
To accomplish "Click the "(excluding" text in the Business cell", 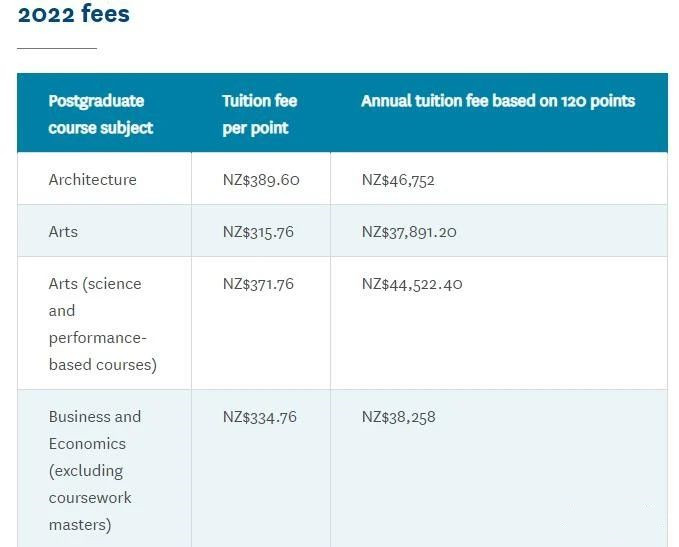I will [86, 471].
